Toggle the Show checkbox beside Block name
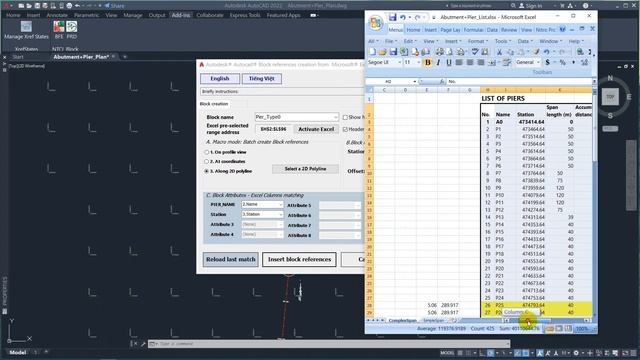This screenshot has height=360, width=640. (345, 117)
